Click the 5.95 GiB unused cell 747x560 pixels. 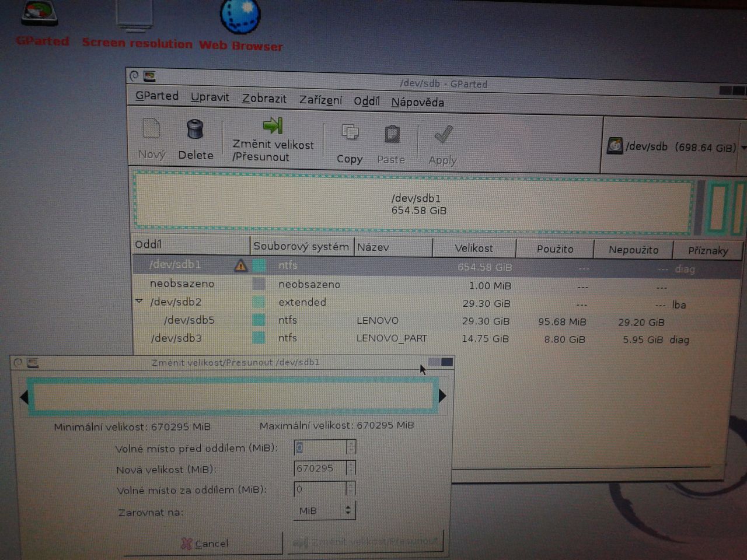tap(643, 339)
